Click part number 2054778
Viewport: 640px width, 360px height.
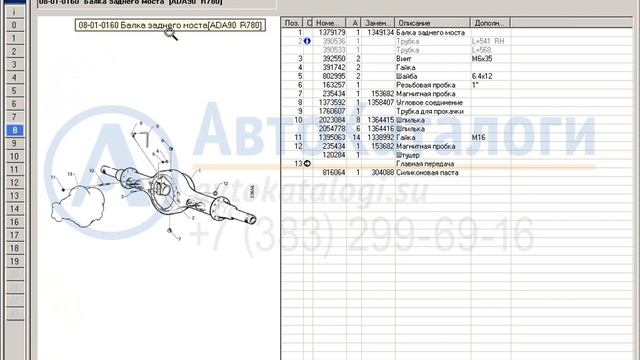(332, 129)
